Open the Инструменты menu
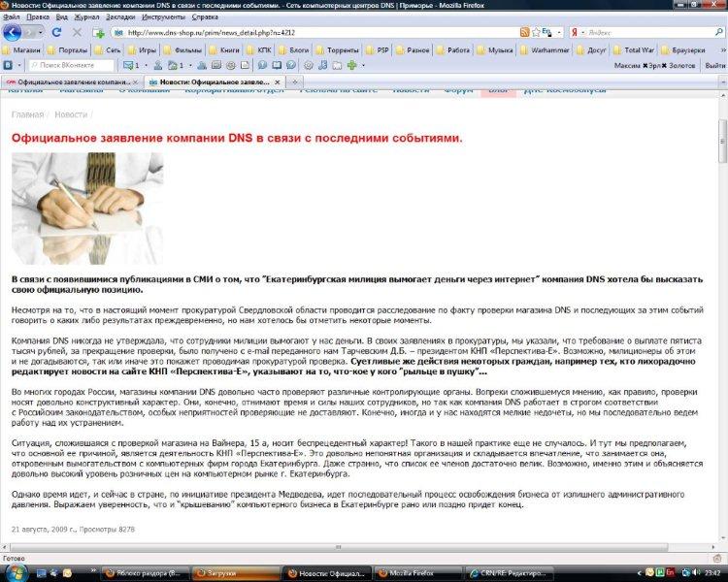 (163, 16)
